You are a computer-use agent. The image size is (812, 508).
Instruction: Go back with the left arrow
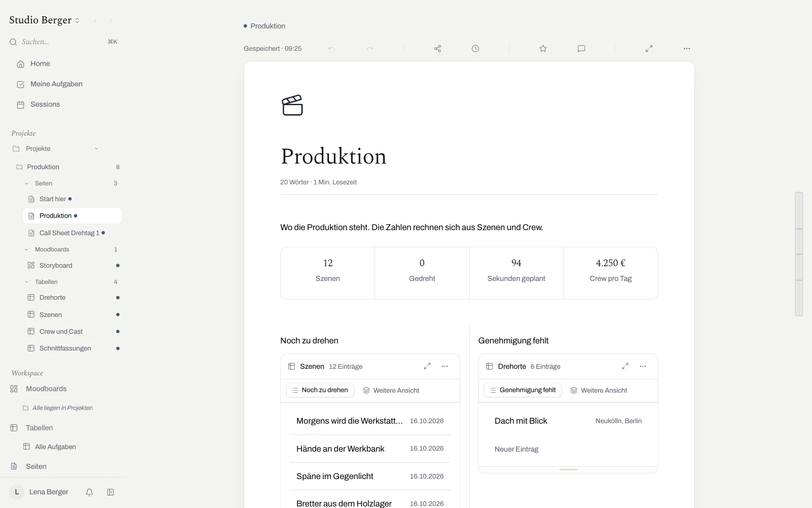click(95, 21)
